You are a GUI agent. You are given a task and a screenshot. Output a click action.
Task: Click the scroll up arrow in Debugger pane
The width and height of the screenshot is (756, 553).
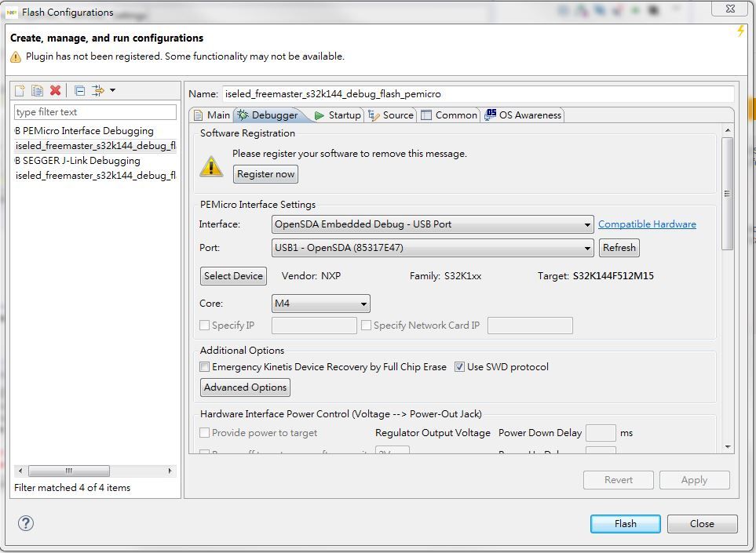(x=728, y=130)
